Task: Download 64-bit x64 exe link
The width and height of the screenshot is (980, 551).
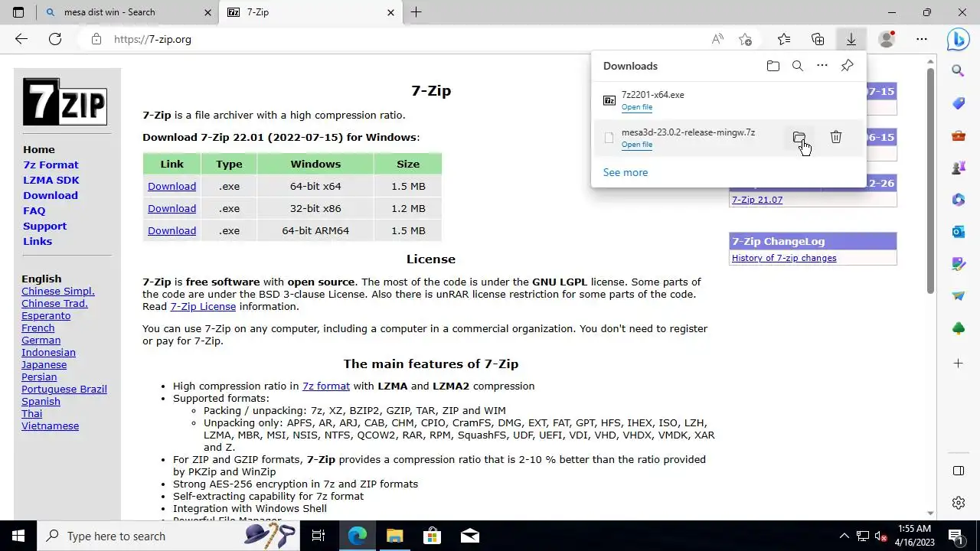Action: 171,186
